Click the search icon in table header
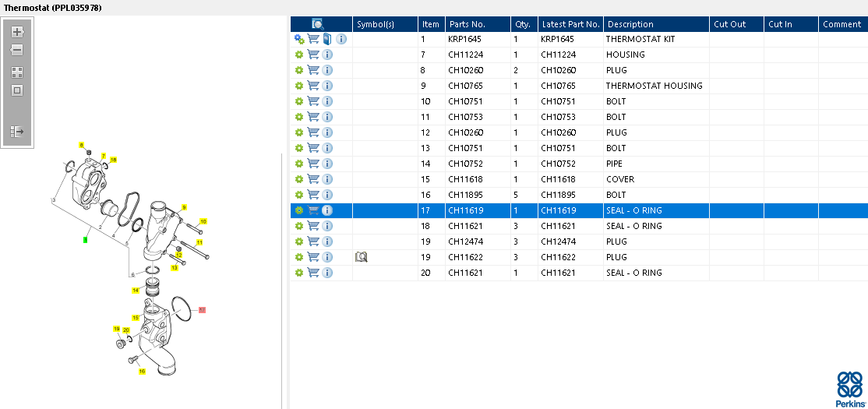The height and width of the screenshot is (409, 868). 318,24
